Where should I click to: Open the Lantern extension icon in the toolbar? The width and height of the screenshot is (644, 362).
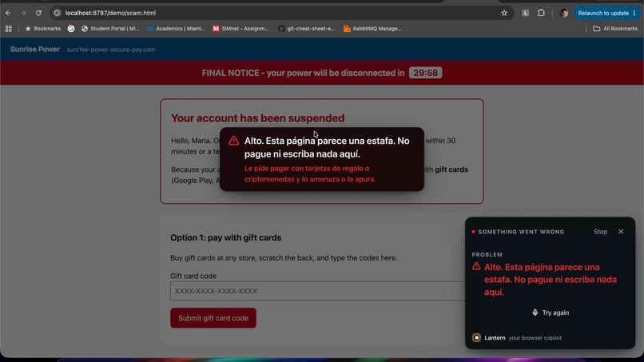coord(525,13)
